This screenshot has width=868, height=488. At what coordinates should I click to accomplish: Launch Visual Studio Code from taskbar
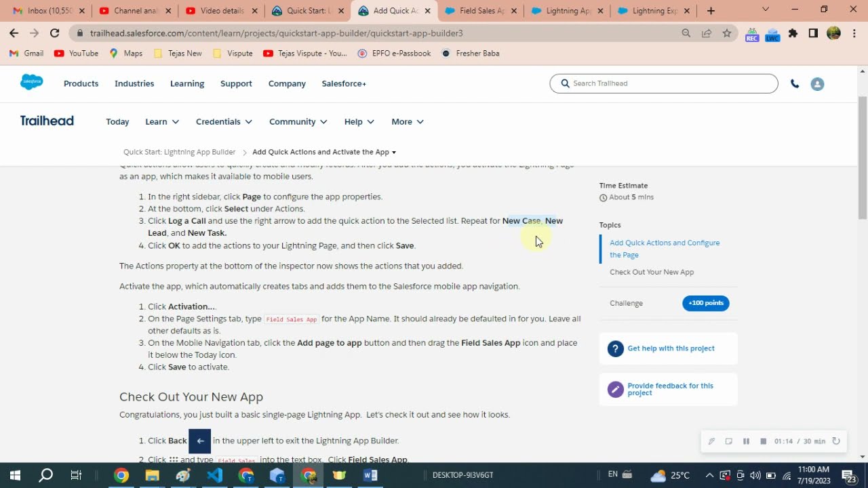click(215, 475)
